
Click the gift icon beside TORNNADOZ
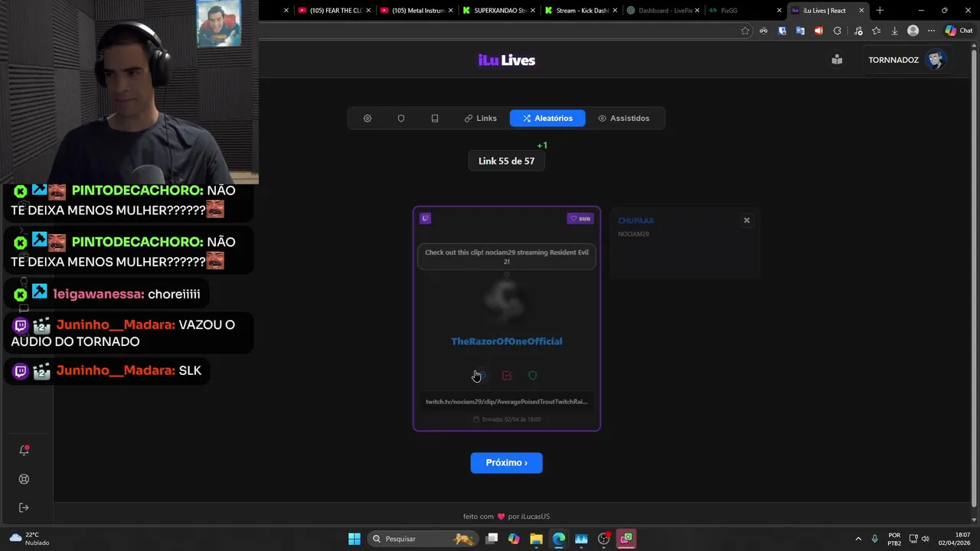click(837, 60)
